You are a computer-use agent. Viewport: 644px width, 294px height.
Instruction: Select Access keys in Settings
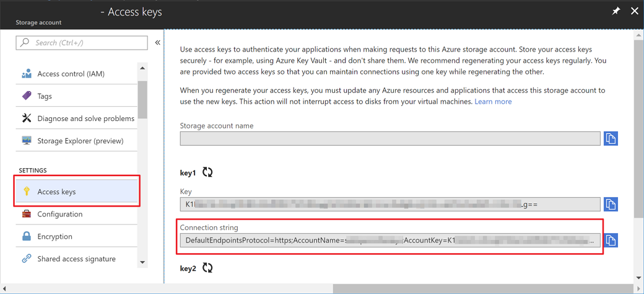point(56,192)
